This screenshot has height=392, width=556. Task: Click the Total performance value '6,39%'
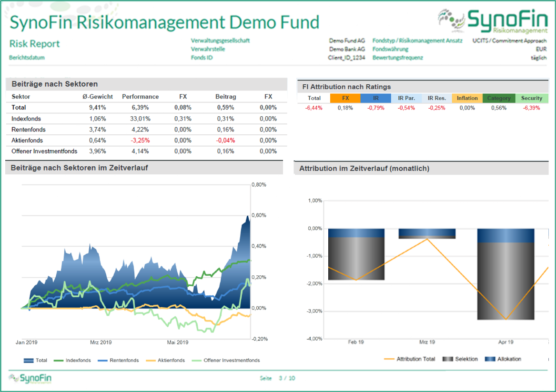pyautogui.click(x=141, y=107)
